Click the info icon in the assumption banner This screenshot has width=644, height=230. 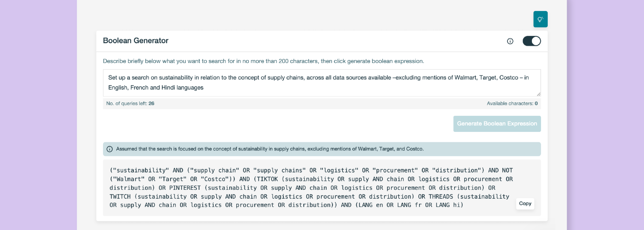tap(109, 149)
